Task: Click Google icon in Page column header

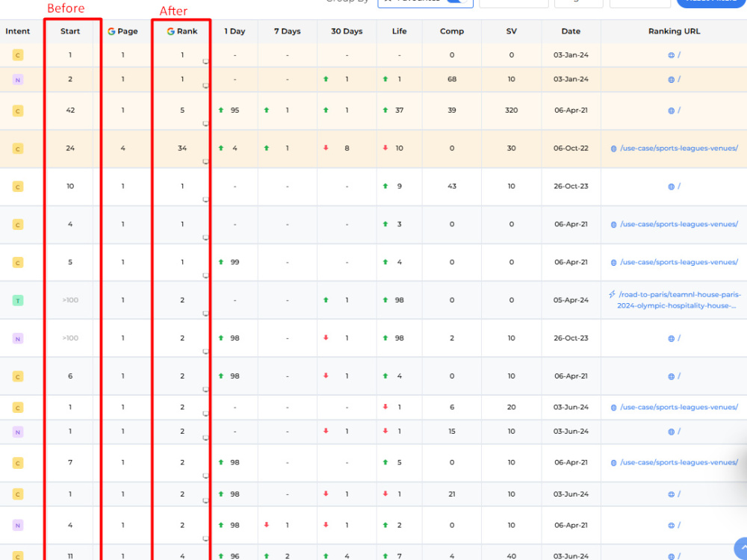Action: (x=111, y=31)
